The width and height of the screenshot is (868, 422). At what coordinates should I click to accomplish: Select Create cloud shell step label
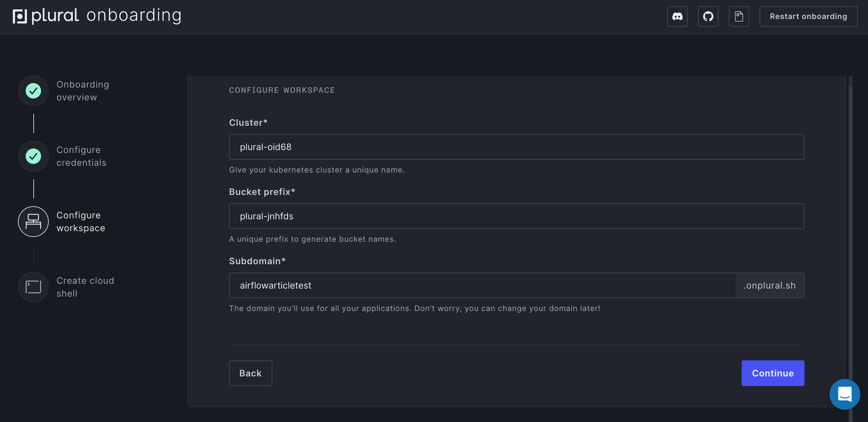click(85, 287)
